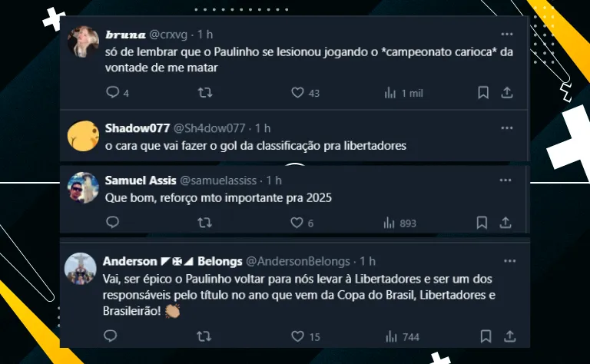Bookmark bruna's tweet

click(483, 93)
